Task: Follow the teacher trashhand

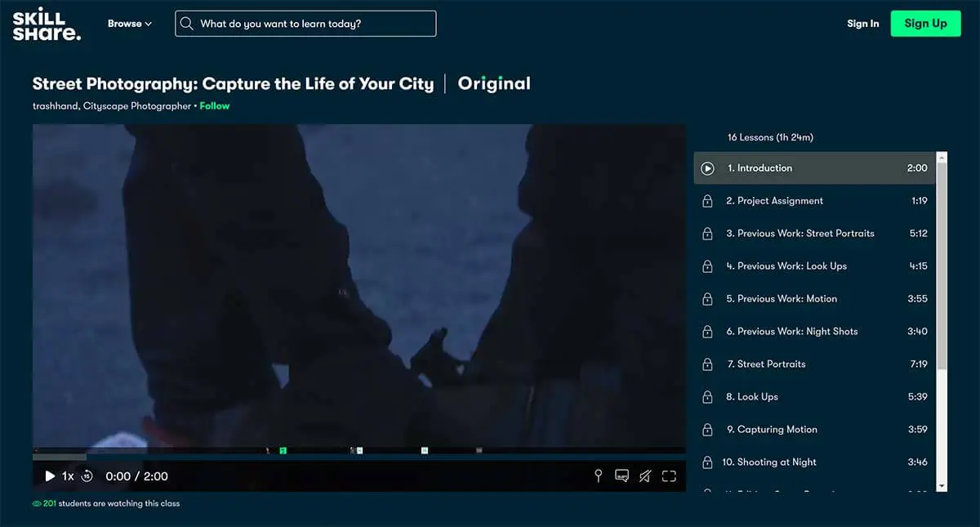Action: pyautogui.click(x=215, y=106)
